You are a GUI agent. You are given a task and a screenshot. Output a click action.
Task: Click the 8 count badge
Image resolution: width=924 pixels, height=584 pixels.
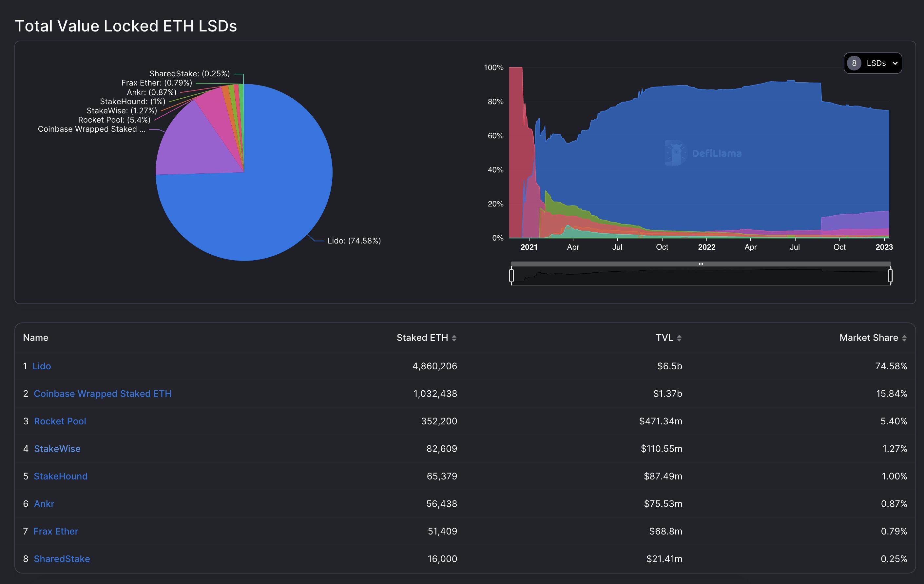click(x=854, y=63)
